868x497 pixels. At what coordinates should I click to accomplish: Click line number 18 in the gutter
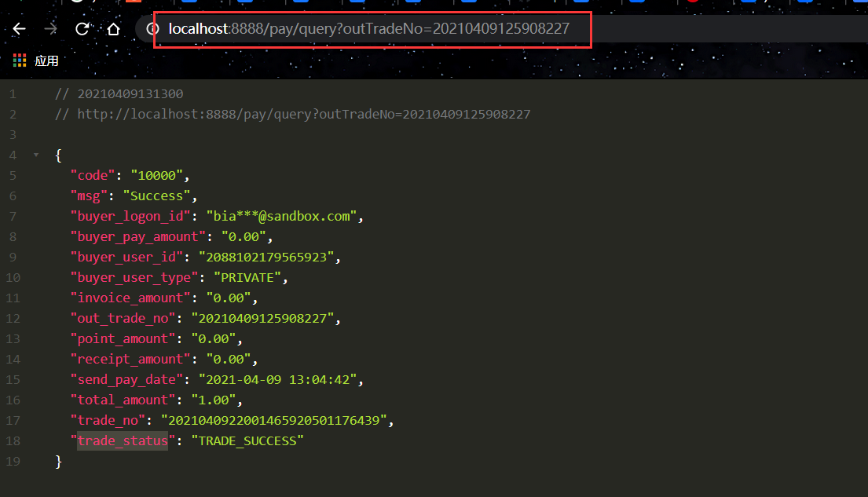(13, 440)
